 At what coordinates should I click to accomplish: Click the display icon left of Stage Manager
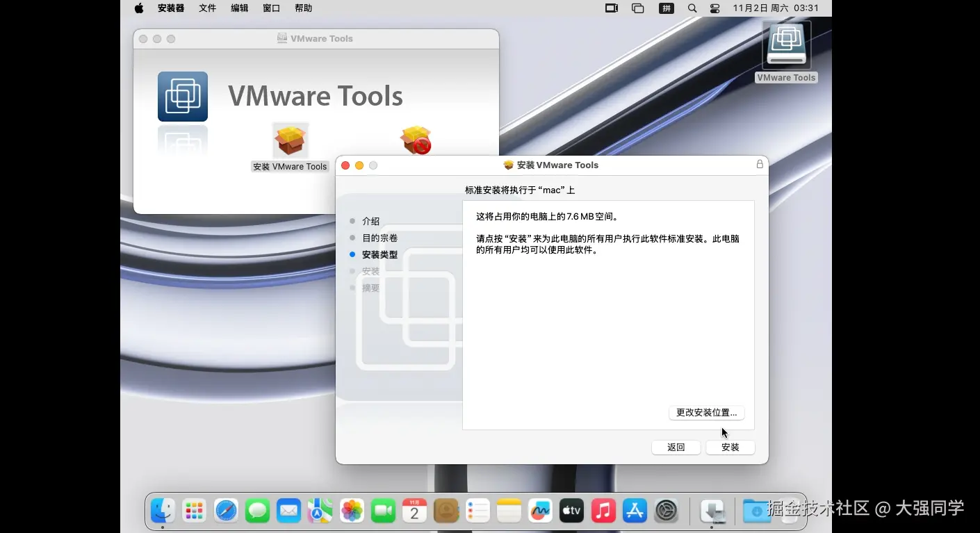612,8
